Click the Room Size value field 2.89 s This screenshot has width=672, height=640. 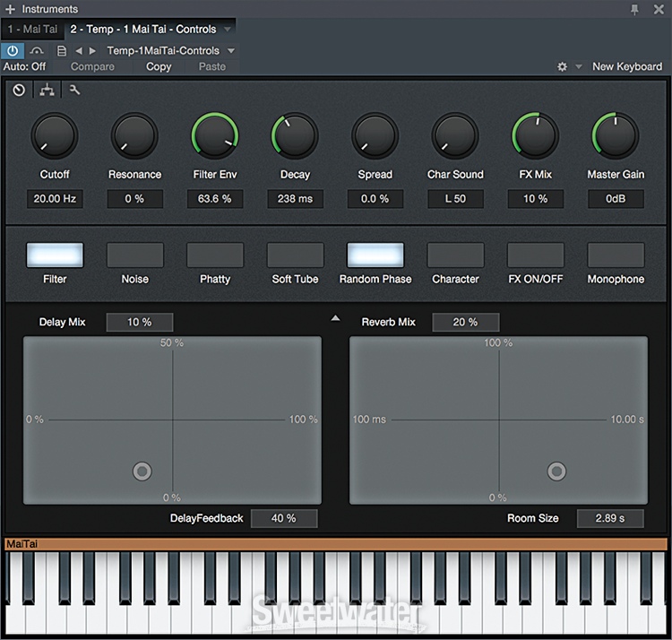[x=610, y=519]
